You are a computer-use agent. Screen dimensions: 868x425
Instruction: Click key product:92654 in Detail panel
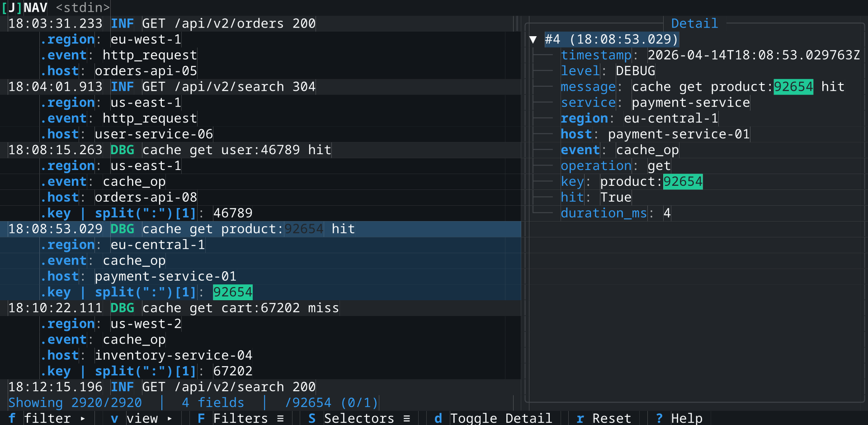tap(632, 182)
